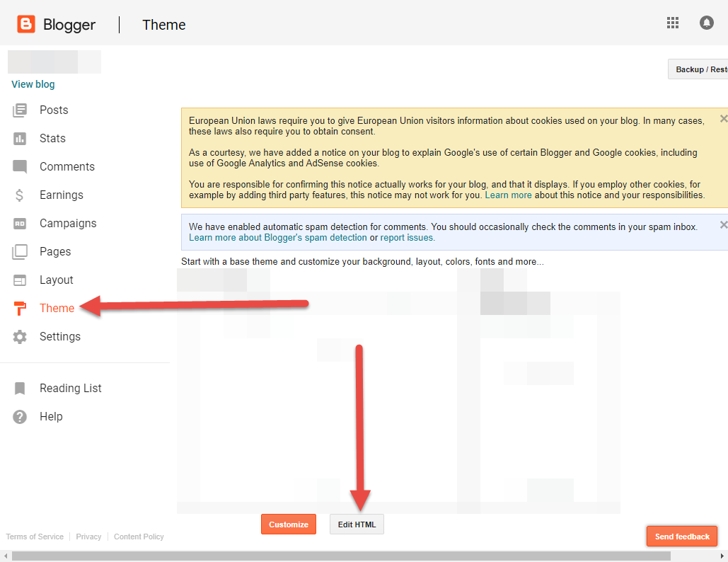This screenshot has width=728, height=562.
Task: Click the Settings gear icon
Action: pos(20,337)
